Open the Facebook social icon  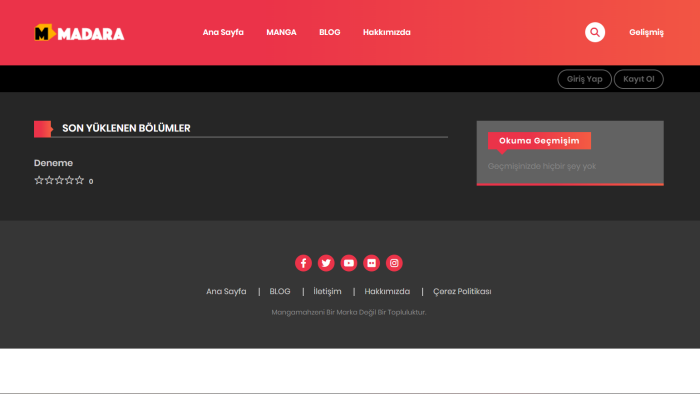[x=303, y=263]
